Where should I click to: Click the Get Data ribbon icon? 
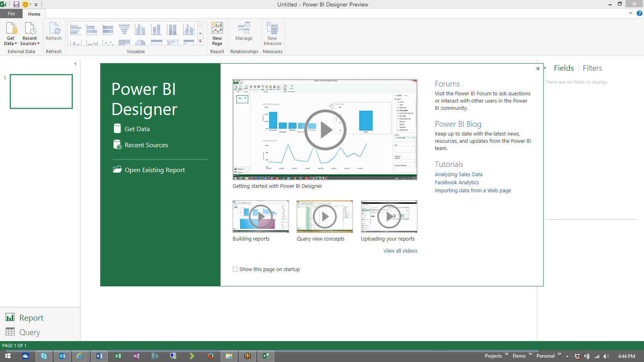tap(11, 28)
